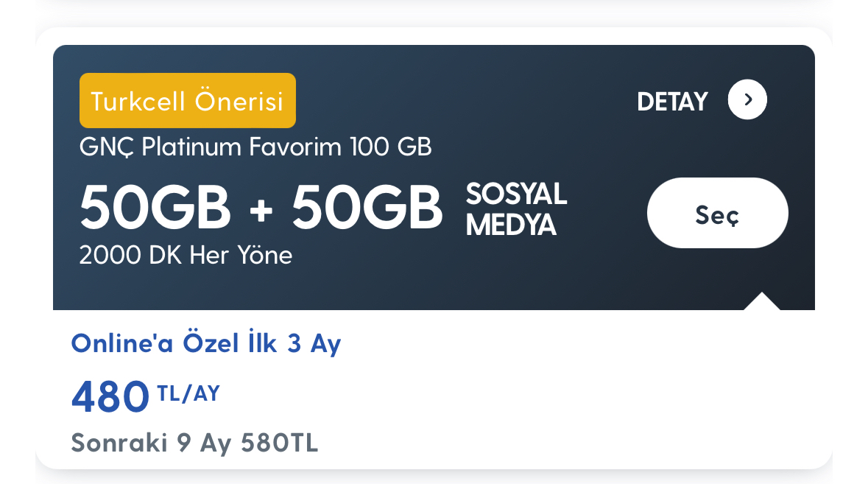Choose the plan with the Seç button
The height and width of the screenshot is (484, 868).
coord(717,213)
